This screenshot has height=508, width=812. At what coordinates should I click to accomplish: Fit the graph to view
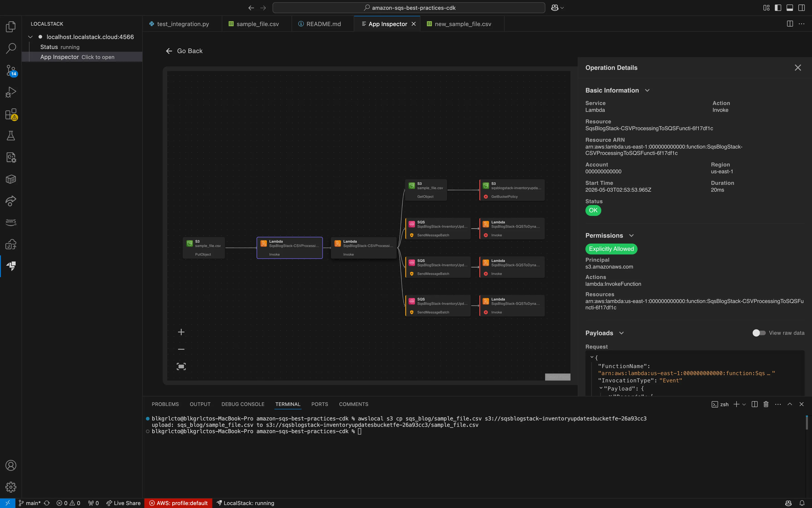181,366
